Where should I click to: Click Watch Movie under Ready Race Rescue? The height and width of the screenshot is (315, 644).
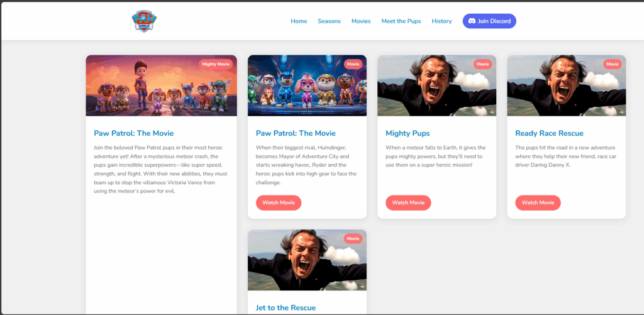tap(538, 202)
